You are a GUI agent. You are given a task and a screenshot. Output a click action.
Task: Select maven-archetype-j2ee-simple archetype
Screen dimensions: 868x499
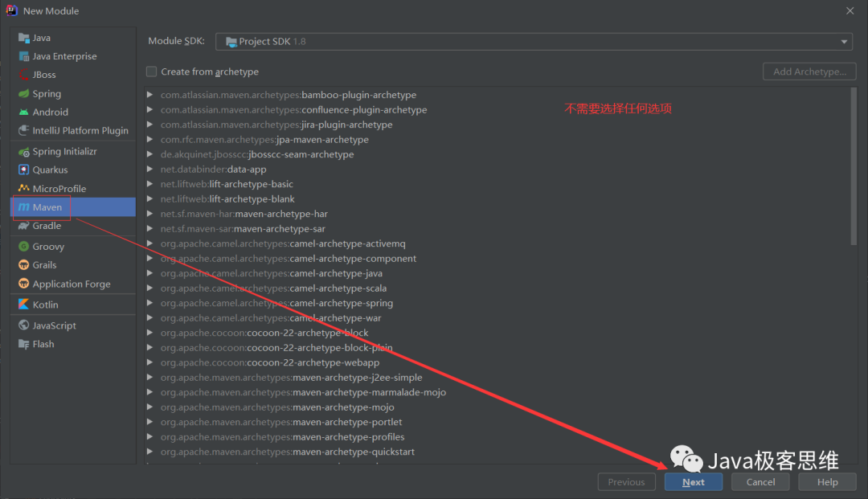coord(291,378)
